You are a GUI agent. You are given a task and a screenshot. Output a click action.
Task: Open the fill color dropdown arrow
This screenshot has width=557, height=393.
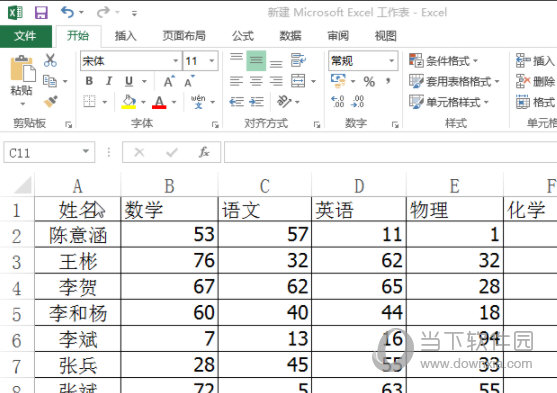click(143, 102)
